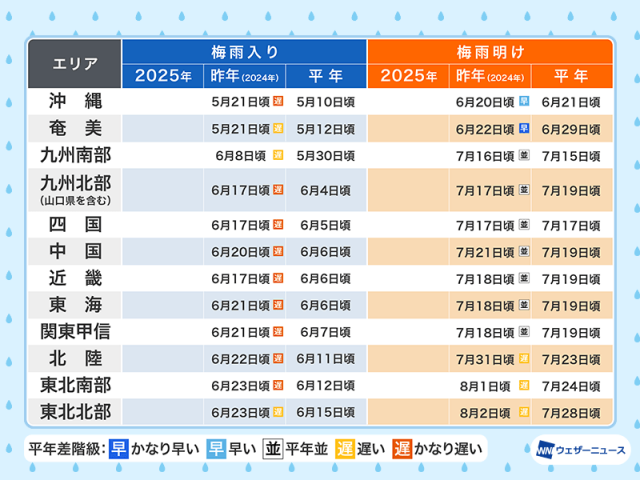Image resolution: width=640 pixels, height=480 pixels.
Task: Click the エリア header cell
Action: click(75, 64)
